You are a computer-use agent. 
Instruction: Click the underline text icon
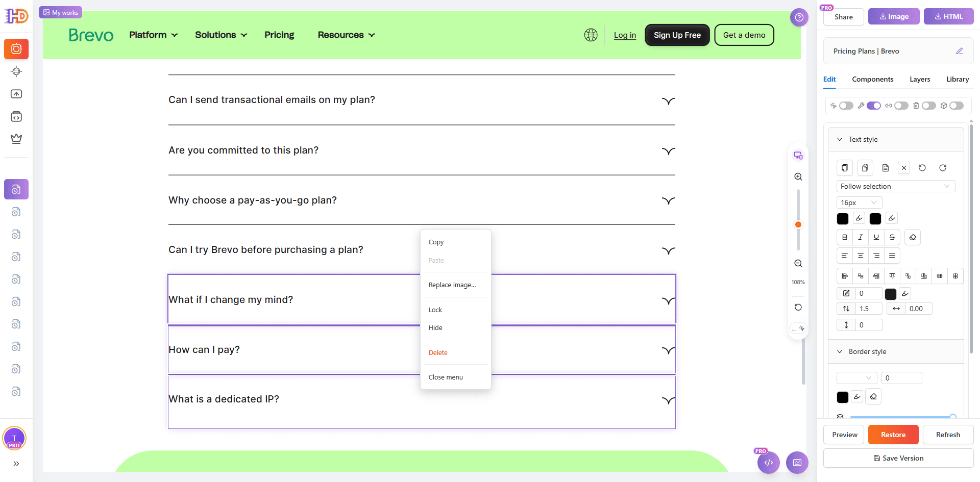(876, 237)
